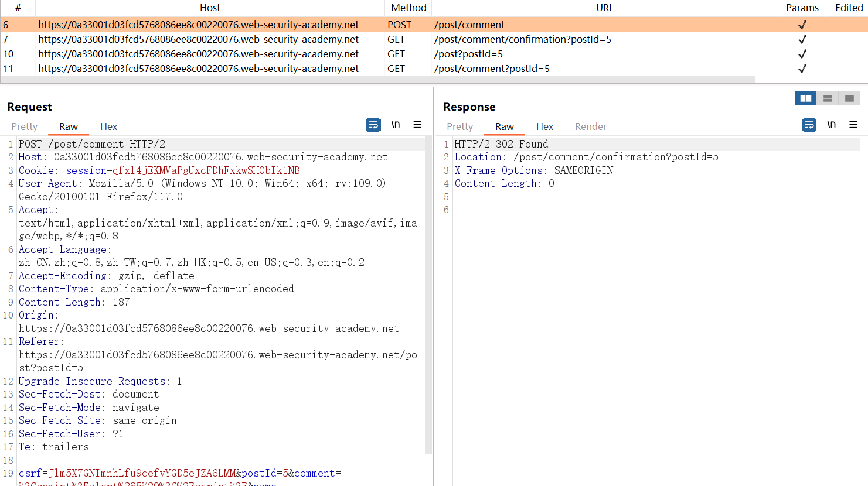The image size is (868, 486).
Task: Show non-printable characters in Response panel
Action: click(831, 125)
